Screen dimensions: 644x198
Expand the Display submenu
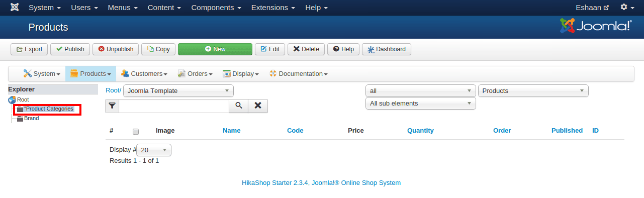[240, 74]
